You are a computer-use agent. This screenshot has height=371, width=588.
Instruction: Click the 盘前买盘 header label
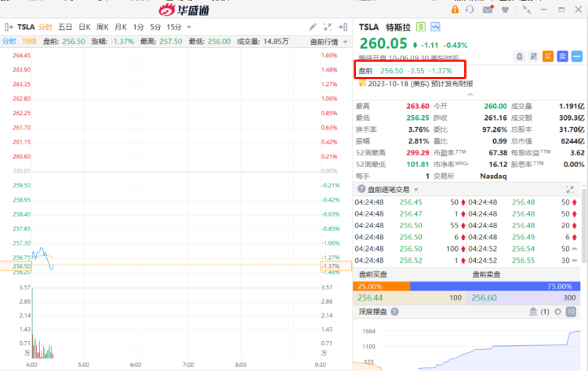tap(372, 275)
